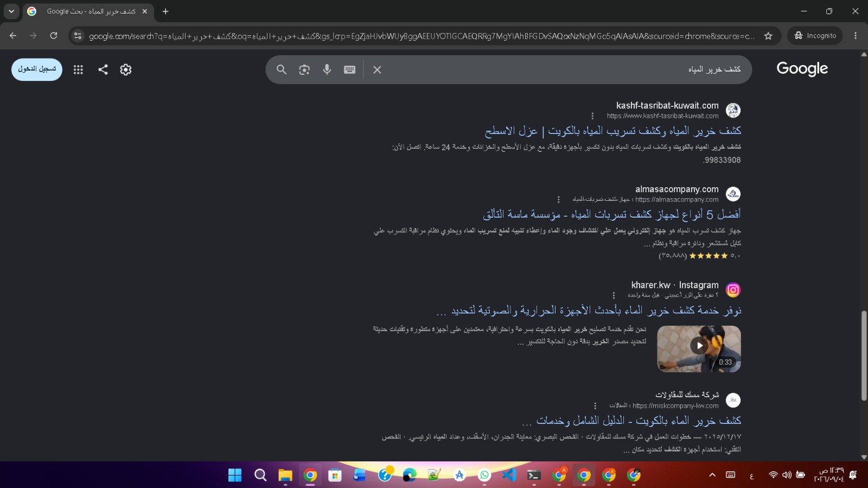Image resolution: width=868 pixels, height=488 pixels.
Task: Bookmark this page with the star icon
Action: [768, 36]
